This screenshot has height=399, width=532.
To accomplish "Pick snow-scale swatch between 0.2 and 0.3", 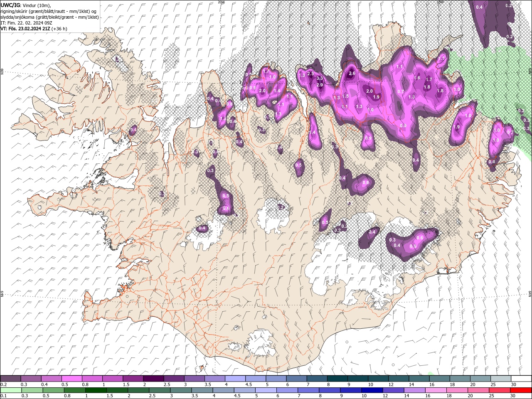I will pyautogui.click(x=10, y=379).
